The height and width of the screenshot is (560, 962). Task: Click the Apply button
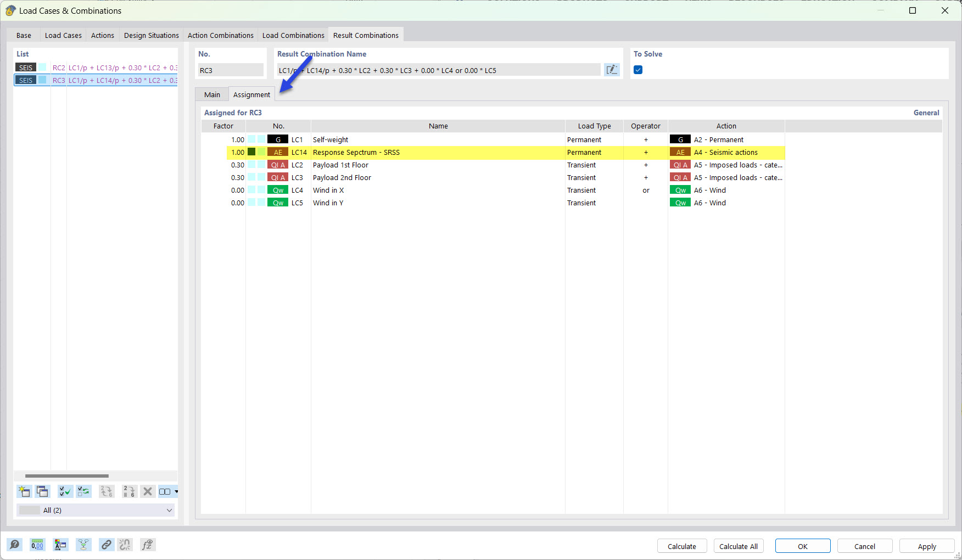coord(927,546)
